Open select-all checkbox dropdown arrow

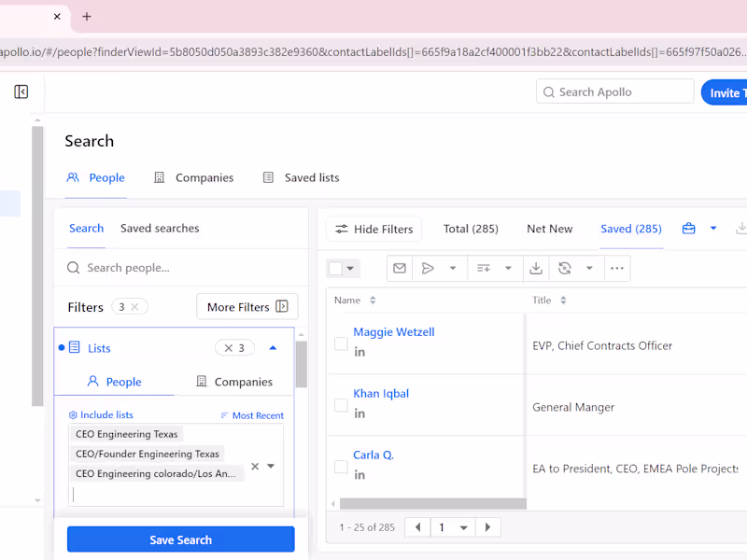(x=350, y=268)
